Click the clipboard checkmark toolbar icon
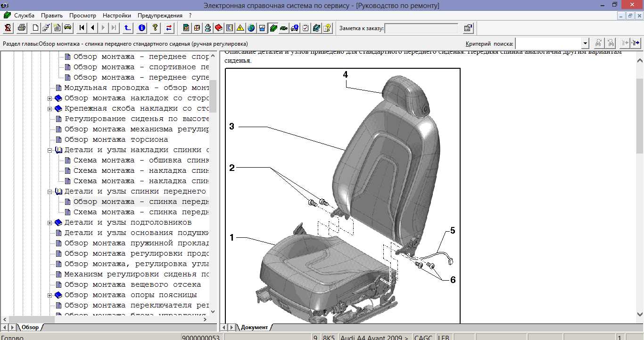 pos(305,28)
